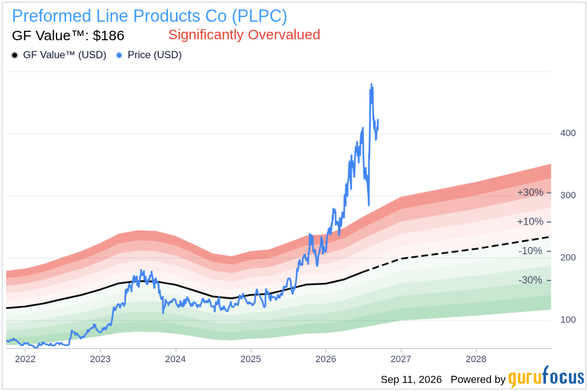This screenshot has width=588, height=391.
Task: Click the 100 y-axis value
Action: 568,320
